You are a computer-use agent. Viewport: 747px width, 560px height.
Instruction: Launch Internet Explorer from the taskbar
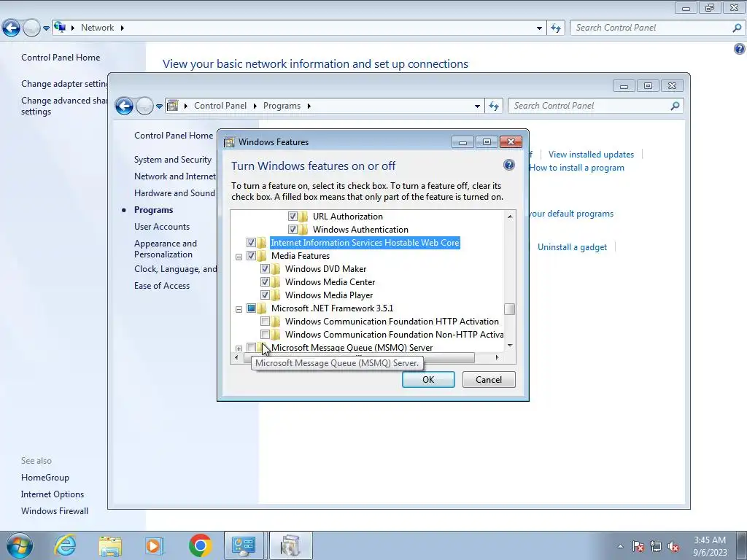point(65,545)
